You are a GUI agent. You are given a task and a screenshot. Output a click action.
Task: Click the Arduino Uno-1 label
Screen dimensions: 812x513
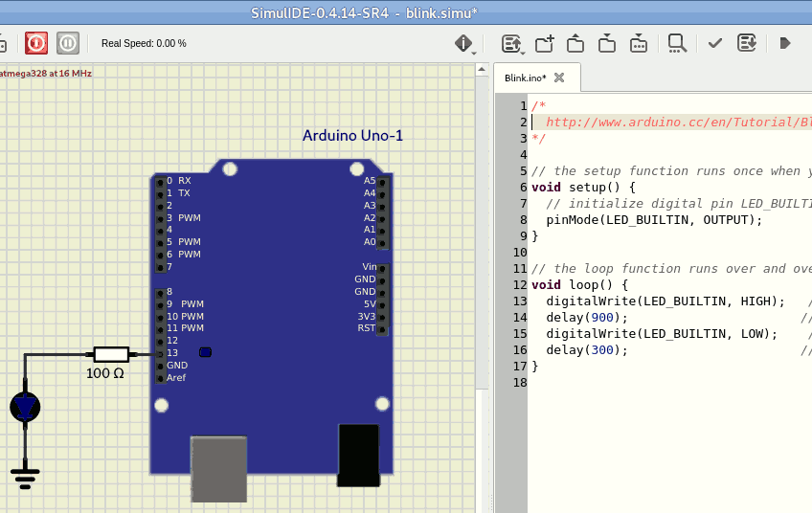click(352, 136)
